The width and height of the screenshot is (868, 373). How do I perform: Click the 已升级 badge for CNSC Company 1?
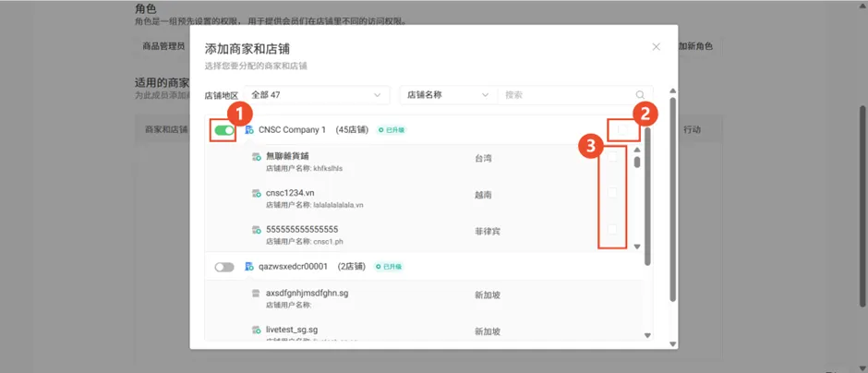[x=391, y=130]
